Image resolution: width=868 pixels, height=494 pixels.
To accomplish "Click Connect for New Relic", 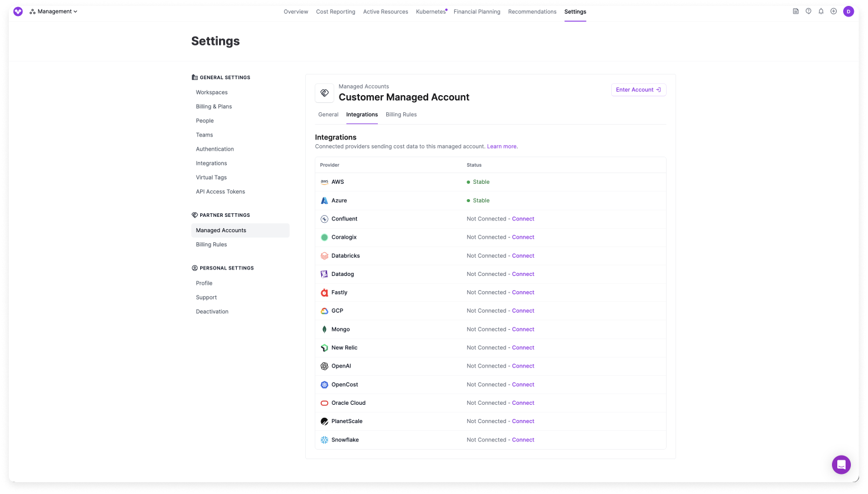I will tap(523, 347).
